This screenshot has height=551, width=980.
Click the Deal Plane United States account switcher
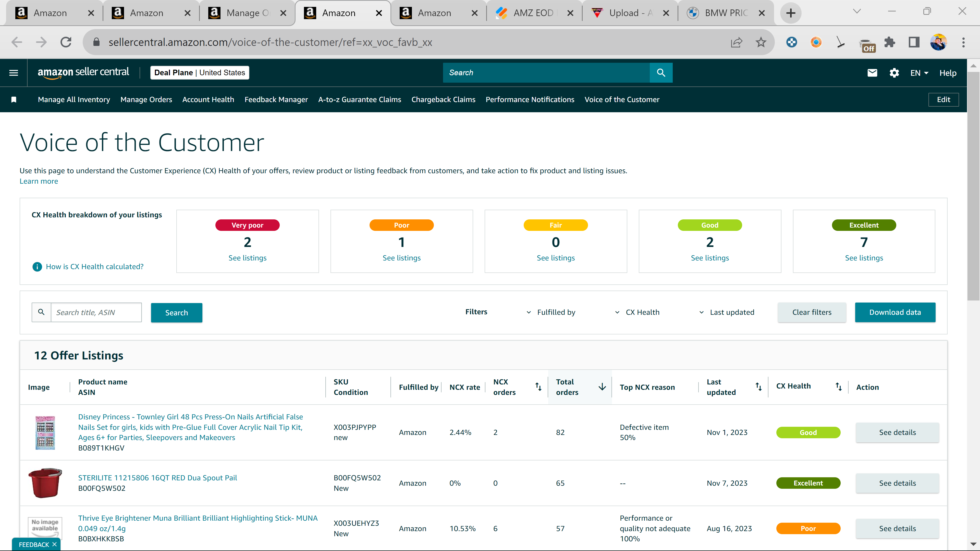(200, 73)
